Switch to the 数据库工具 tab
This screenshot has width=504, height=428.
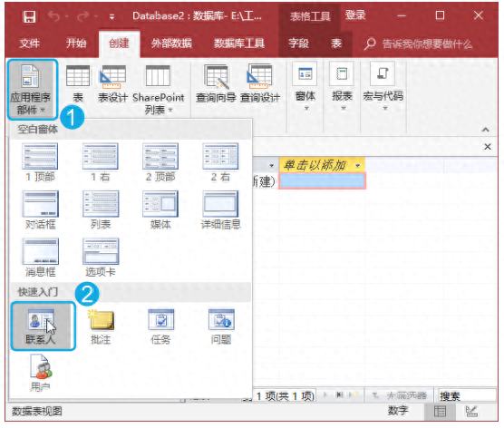(239, 44)
